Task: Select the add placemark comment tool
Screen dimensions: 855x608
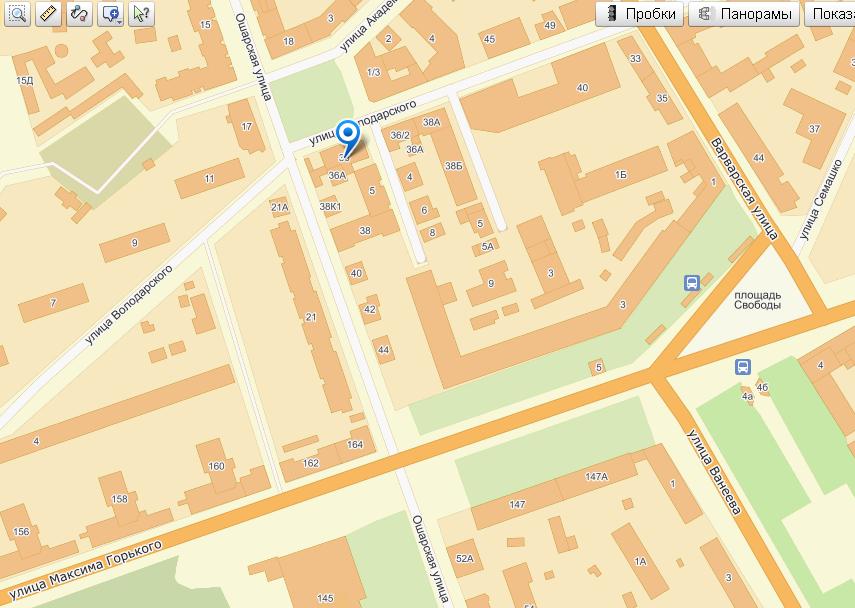Action: pos(109,14)
